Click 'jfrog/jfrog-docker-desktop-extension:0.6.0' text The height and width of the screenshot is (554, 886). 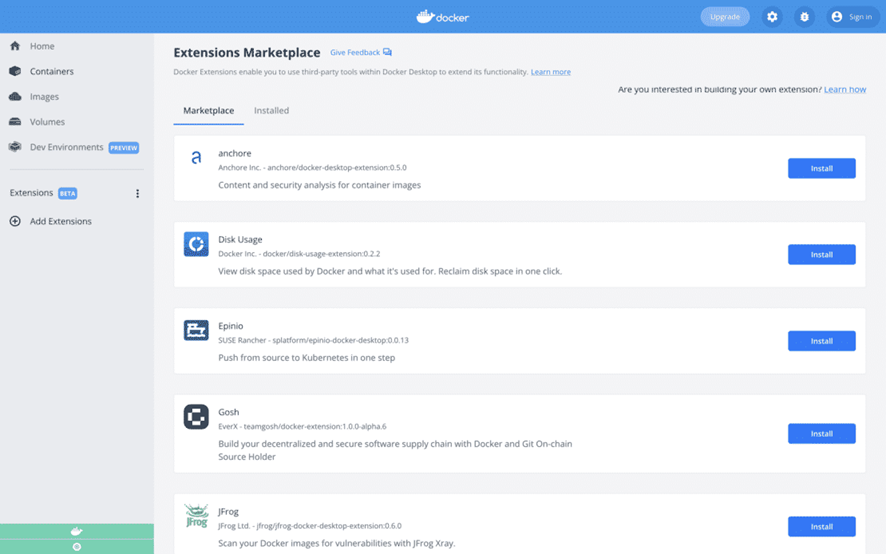tap(329, 526)
